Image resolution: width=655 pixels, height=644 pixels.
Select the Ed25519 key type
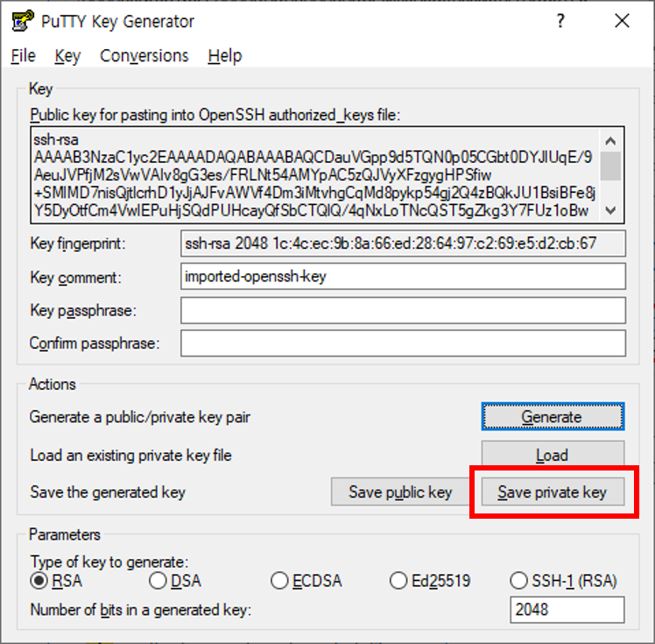(430, 581)
